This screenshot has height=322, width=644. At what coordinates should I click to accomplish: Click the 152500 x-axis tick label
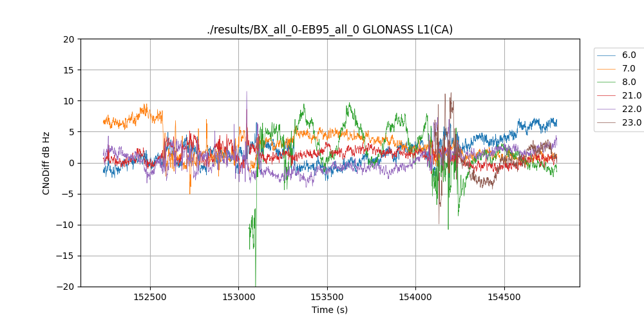pos(150,298)
